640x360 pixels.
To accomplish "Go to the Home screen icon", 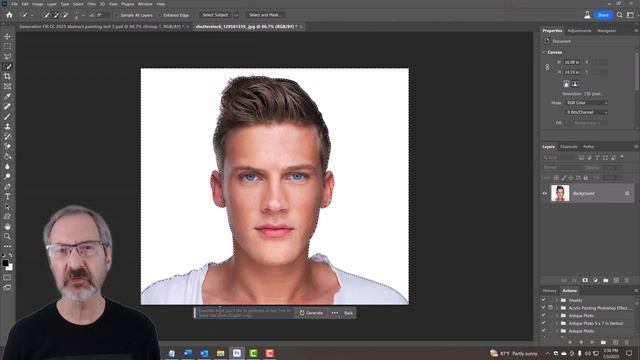I will coord(9,15).
